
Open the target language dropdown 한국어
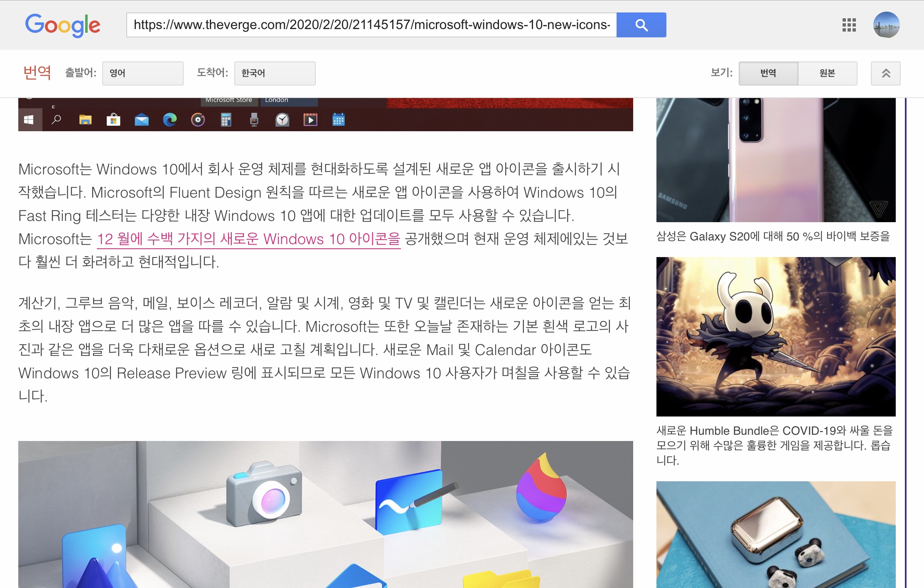(x=275, y=73)
